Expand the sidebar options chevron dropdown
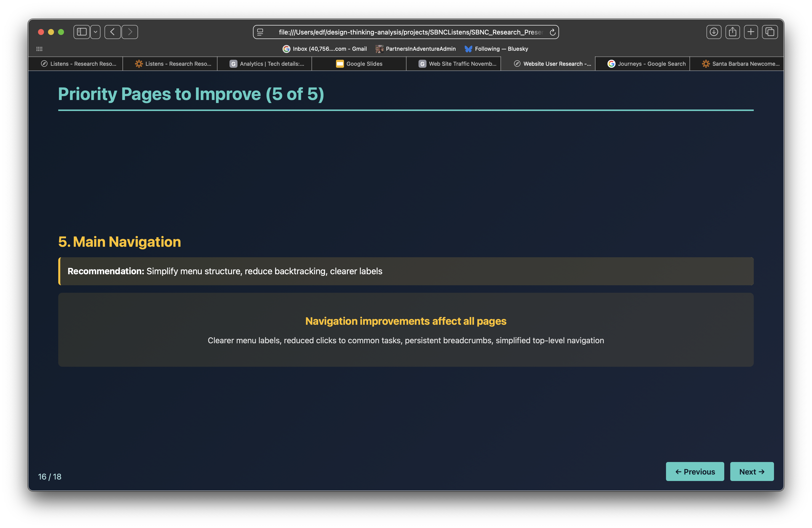 [x=95, y=32]
